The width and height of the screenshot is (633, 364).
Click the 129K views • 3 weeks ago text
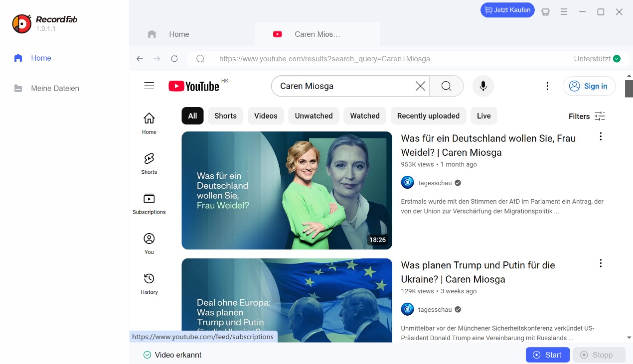tap(439, 291)
